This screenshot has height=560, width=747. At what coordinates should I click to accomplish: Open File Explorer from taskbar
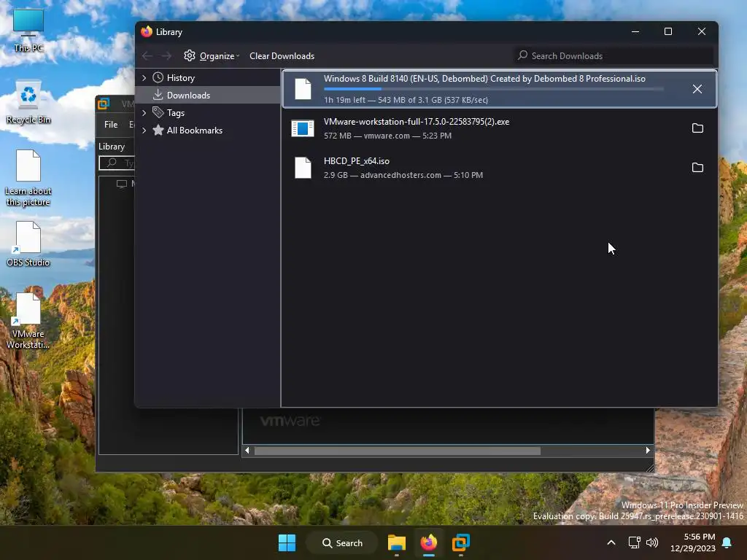(396, 542)
